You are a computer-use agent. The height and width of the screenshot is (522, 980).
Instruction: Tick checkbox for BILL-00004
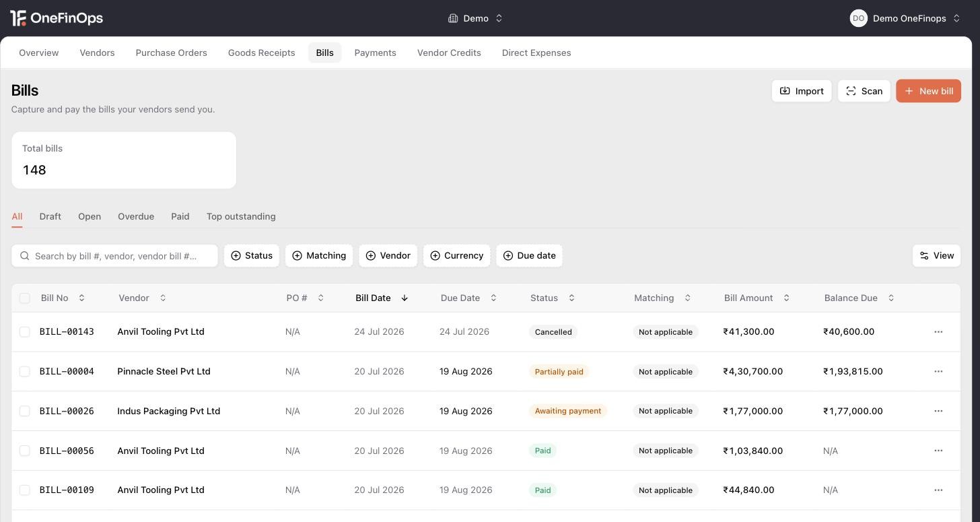point(25,372)
